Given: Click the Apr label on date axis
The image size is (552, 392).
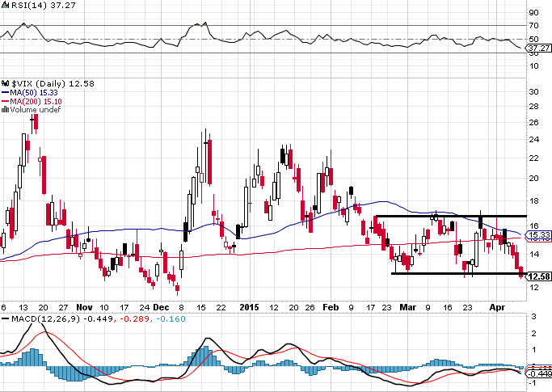Looking at the screenshot, I should pyautogui.click(x=497, y=307).
